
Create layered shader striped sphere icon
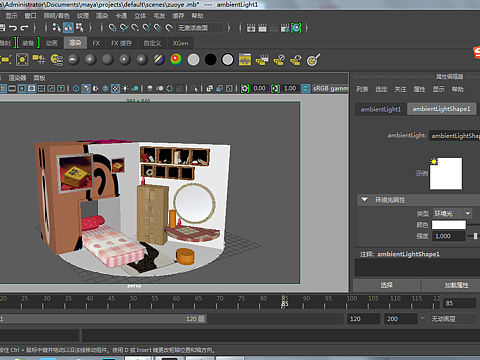coord(159,60)
